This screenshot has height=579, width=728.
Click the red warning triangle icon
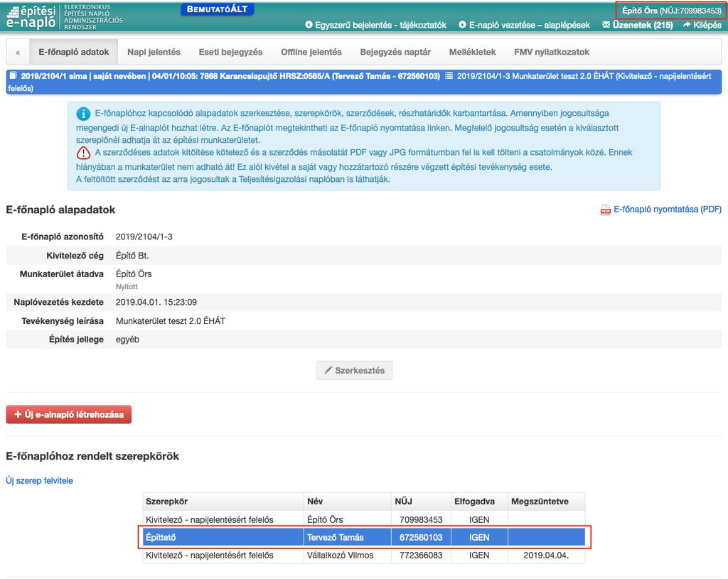(83, 153)
